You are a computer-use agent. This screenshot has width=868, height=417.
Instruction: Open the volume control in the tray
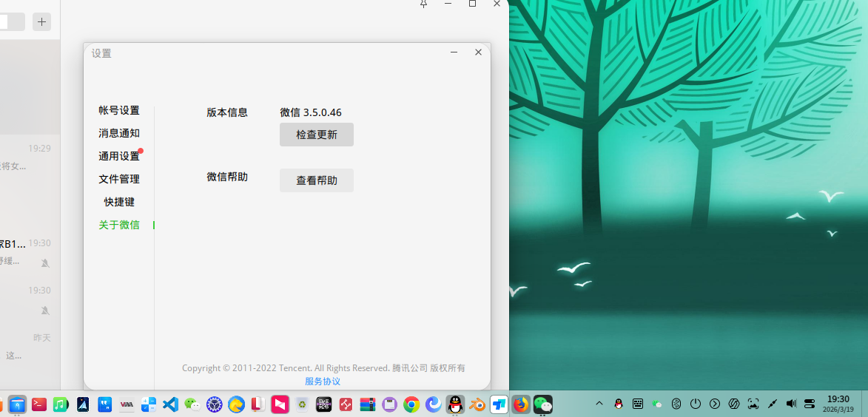[x=791, y=404]
